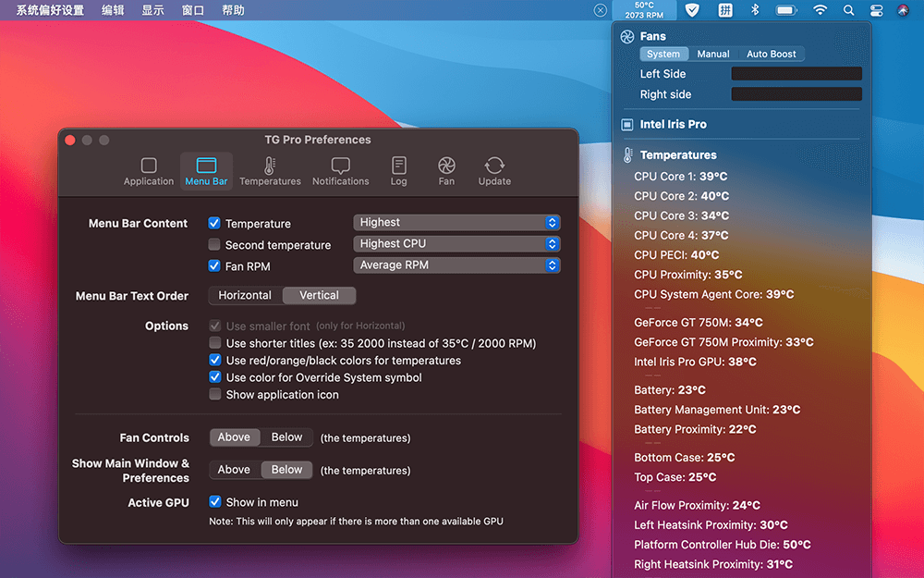Set Fan Controls position to Above
The width and height of the screenshot is (924, 578).
[x=234, y=437]
